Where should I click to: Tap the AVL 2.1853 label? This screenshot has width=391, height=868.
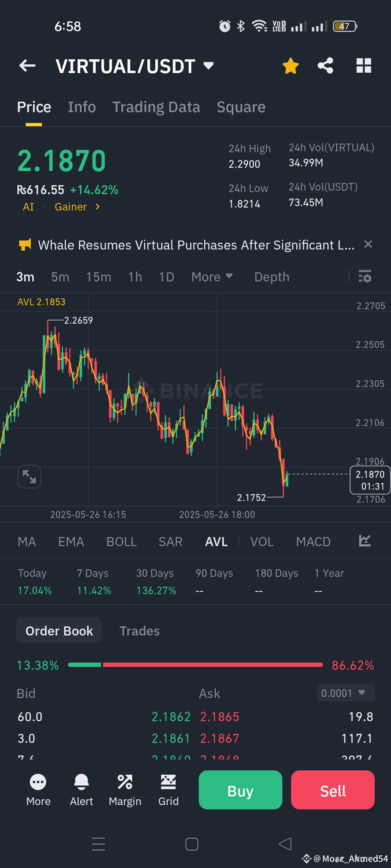[41, 302]
